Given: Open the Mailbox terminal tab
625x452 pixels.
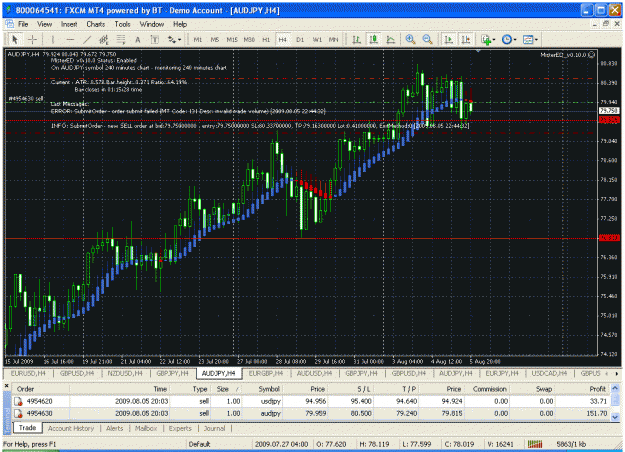Looking at the screenshot, I should coord(145,428).
